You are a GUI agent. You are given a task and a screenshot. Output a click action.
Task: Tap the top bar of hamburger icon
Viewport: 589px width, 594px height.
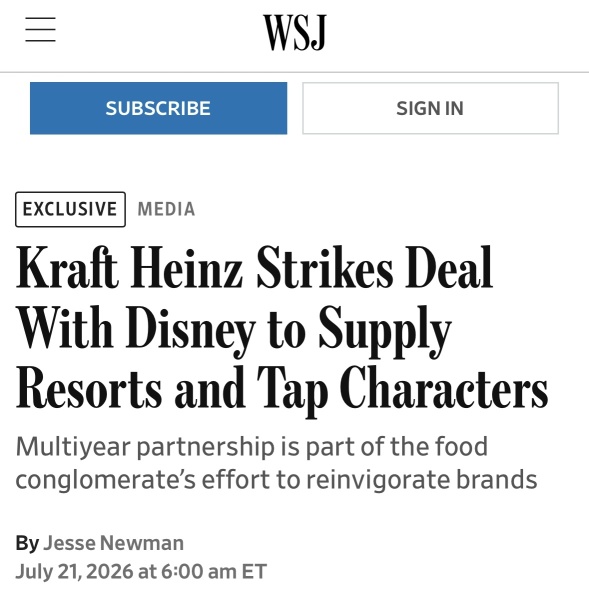point(41,18)
